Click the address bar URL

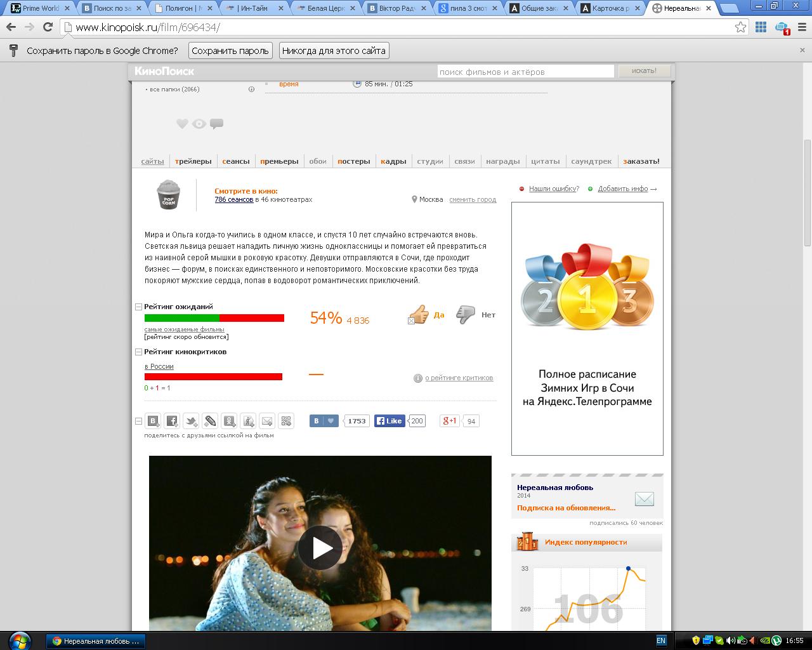(148, 27)
